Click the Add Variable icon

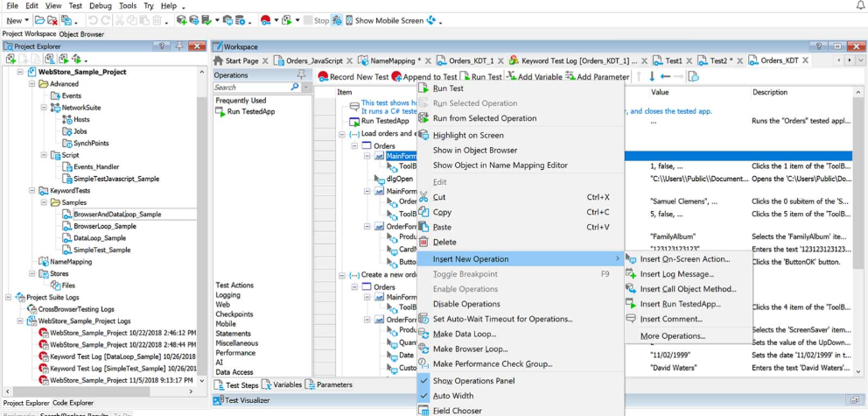pos(511,76)
